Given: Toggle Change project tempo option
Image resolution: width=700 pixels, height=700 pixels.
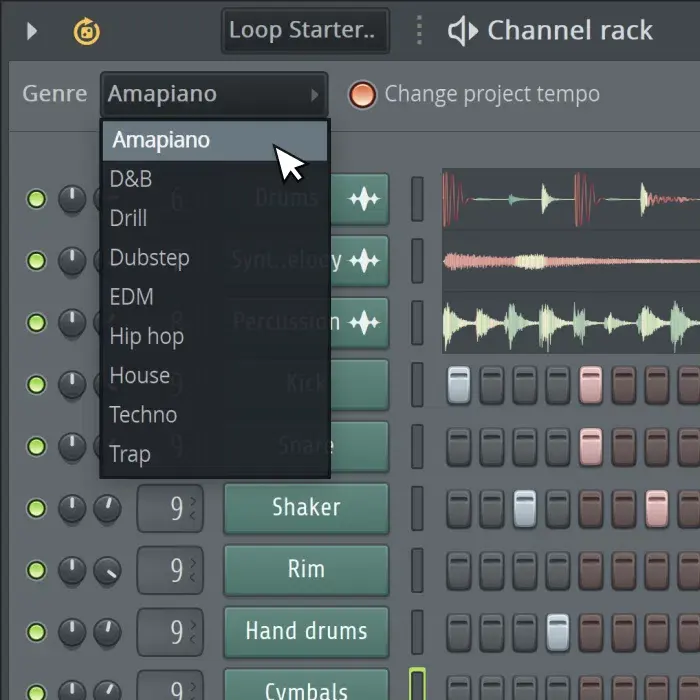Looking at the screenshot, I should [x=362, y=94].
